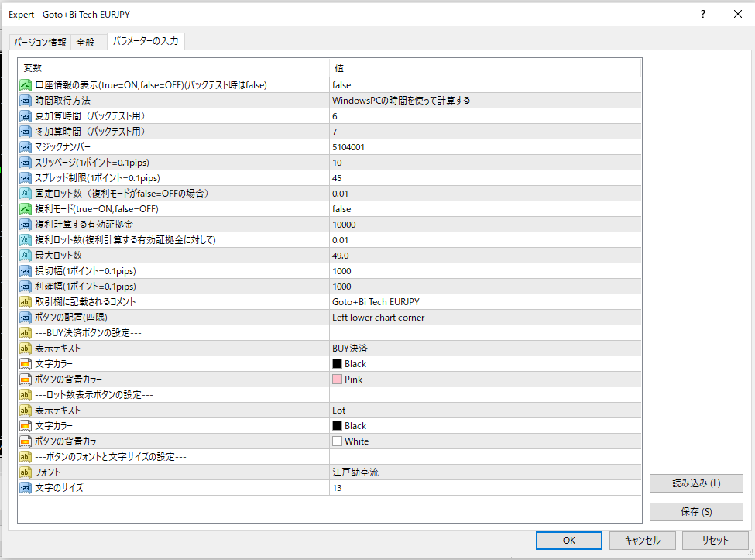
Task: Click the integer icon beside 文字のサイズ
Action: click(26, 488)
